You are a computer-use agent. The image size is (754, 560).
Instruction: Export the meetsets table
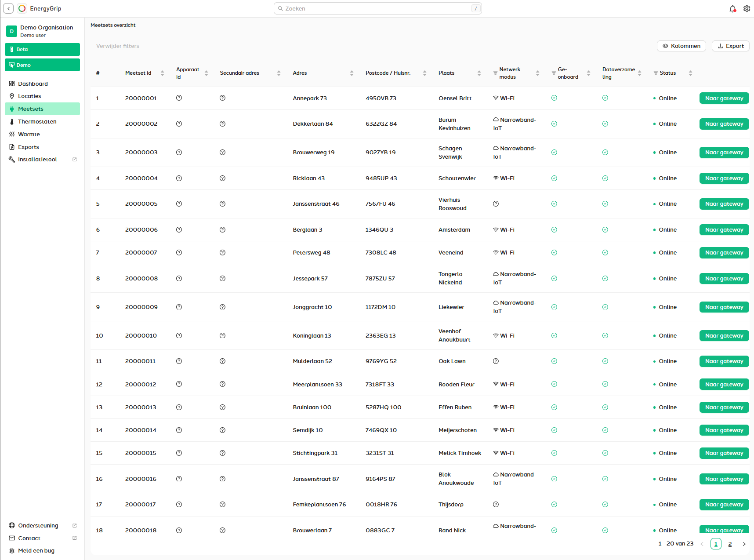tap(730, 46)
